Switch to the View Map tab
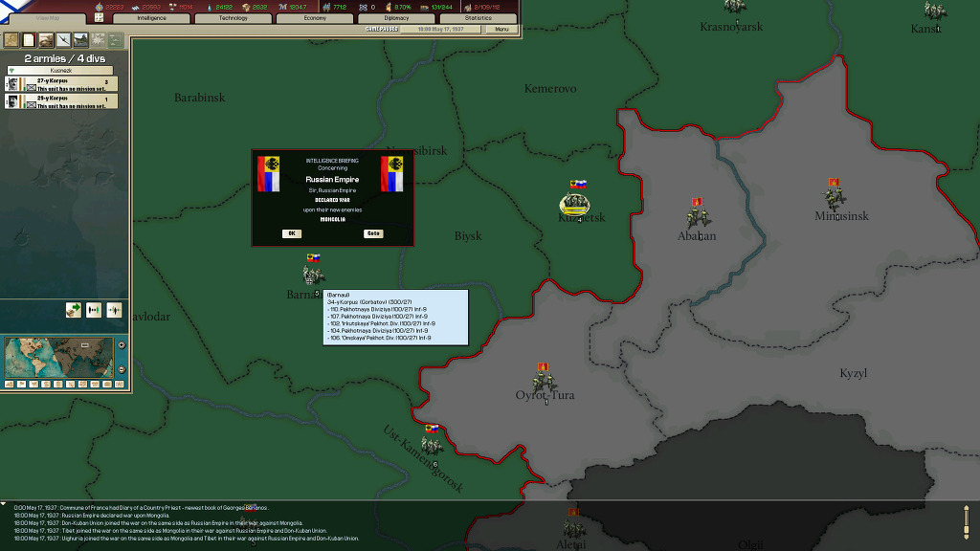This screenshot has width=980, height=551. 48,18
